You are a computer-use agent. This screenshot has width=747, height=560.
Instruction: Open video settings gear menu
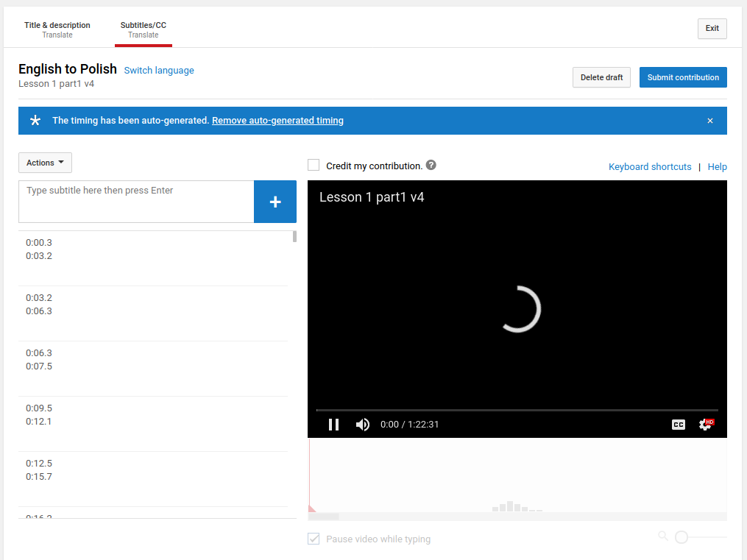[705, 425]
